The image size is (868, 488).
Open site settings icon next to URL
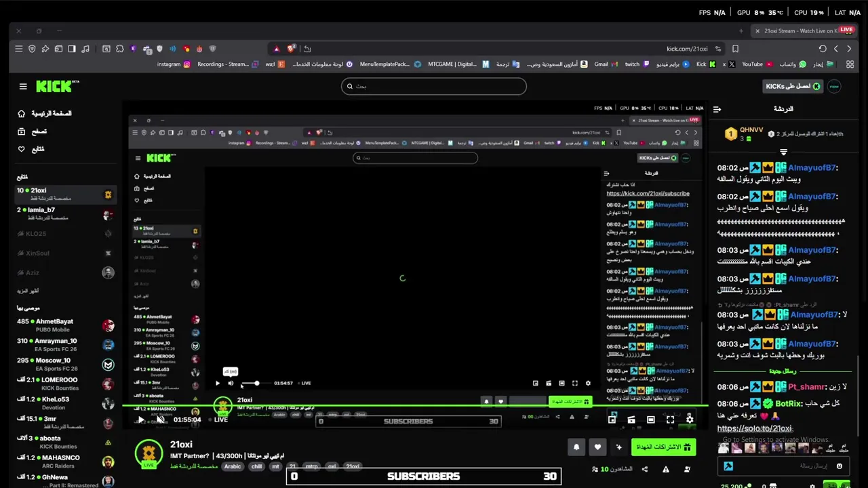coord(718,49)
